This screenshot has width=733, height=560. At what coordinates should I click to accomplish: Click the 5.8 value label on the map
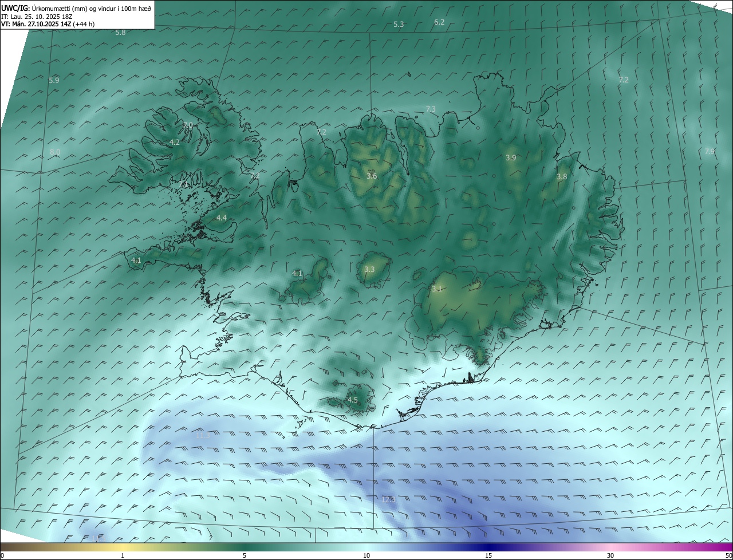(120, 33)
